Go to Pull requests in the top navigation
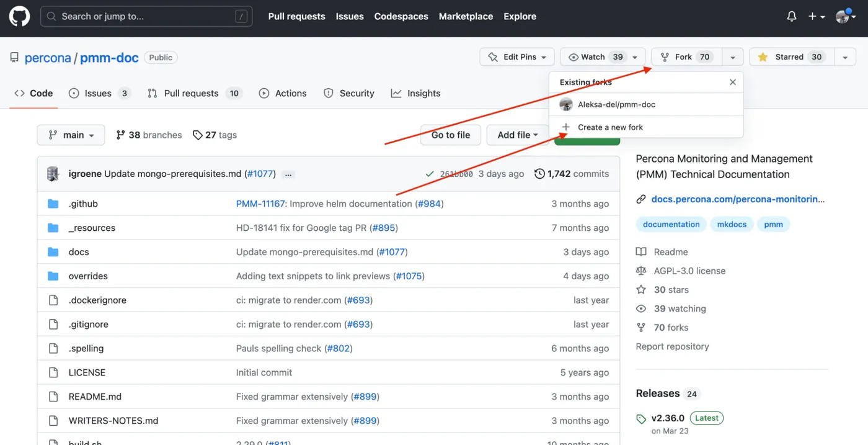 coord(296,17)
